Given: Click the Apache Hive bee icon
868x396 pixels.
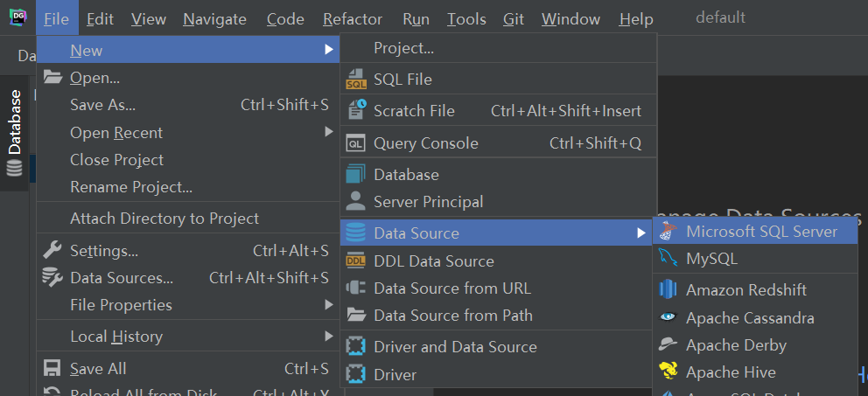Looking at the screenshot, I should (668, 372).
